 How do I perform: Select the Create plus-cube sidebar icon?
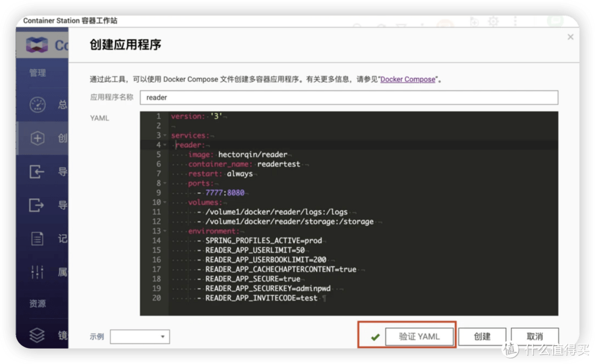(x=37, y=138)
